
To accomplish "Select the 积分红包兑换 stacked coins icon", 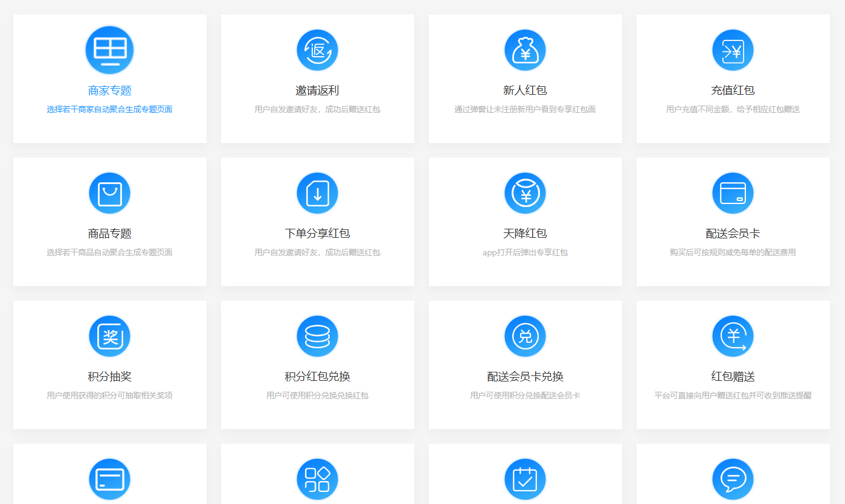I will [317, 336].
